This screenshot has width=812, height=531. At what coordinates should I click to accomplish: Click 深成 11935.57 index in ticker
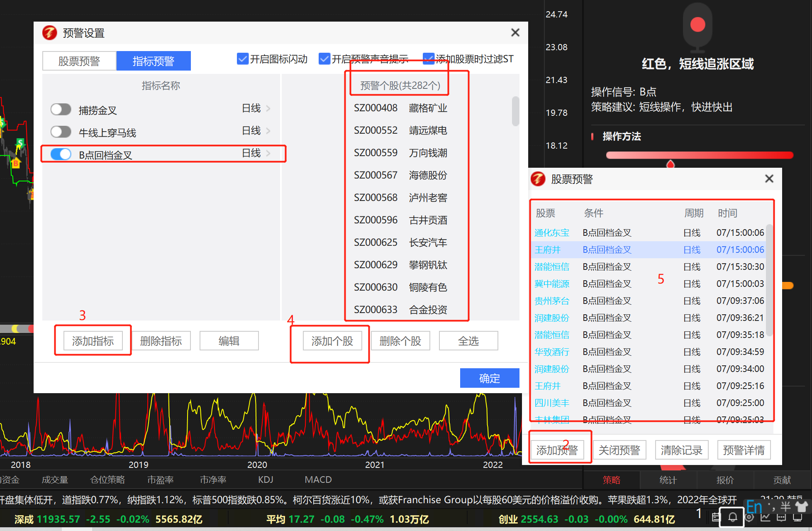[47, 519]
